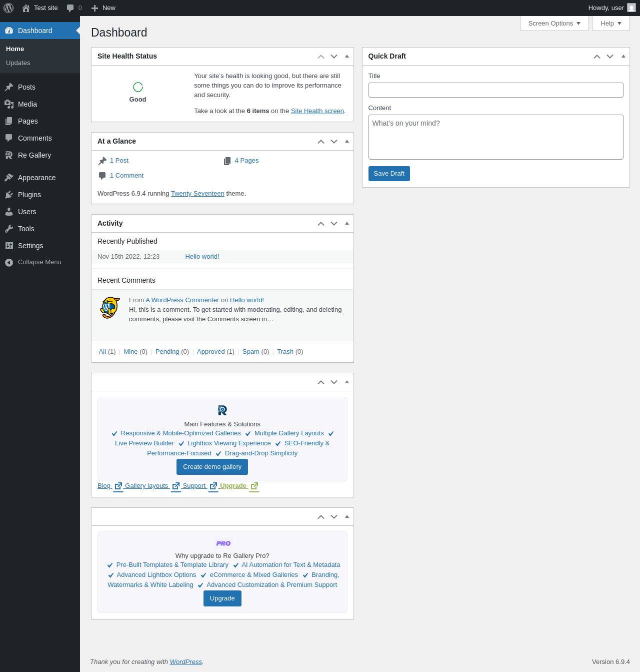
Task: Move Main Features widget up
Action: coord(321,382)
